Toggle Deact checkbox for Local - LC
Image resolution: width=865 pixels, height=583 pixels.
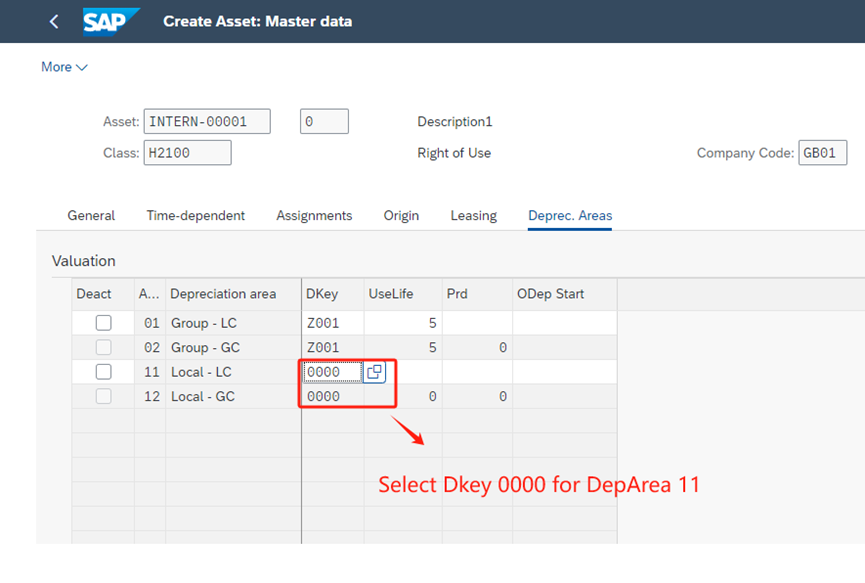click(x=103, y=372)
